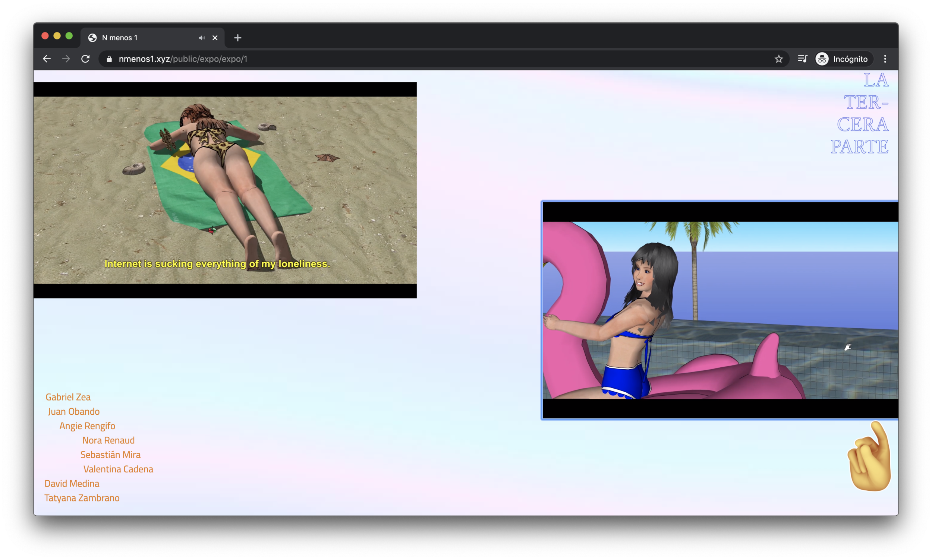This screenshot has height=560, width=932.
Task: Open the Valentina Cadena link
Action: (118, 469)
